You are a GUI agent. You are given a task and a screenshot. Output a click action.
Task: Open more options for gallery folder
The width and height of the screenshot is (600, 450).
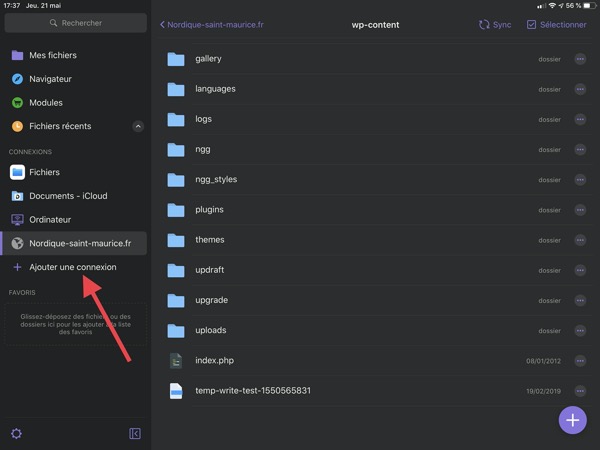(x=580, y=59)
